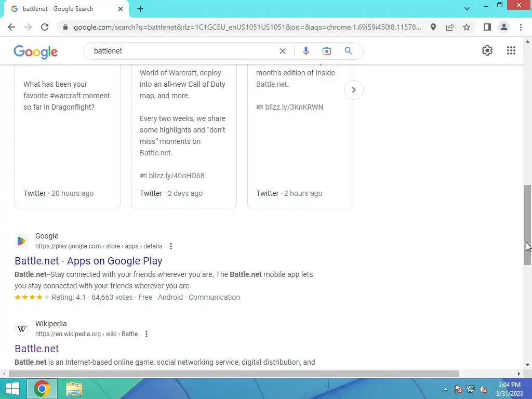Click the horizontal scrollbar thumb

click(234, 374)
